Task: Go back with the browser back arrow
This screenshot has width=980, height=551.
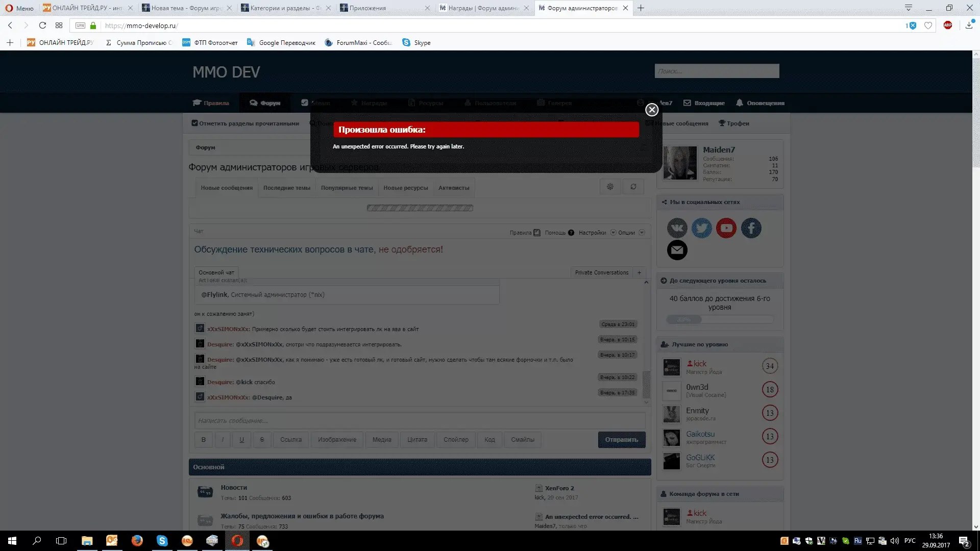Action: [10, 26]
